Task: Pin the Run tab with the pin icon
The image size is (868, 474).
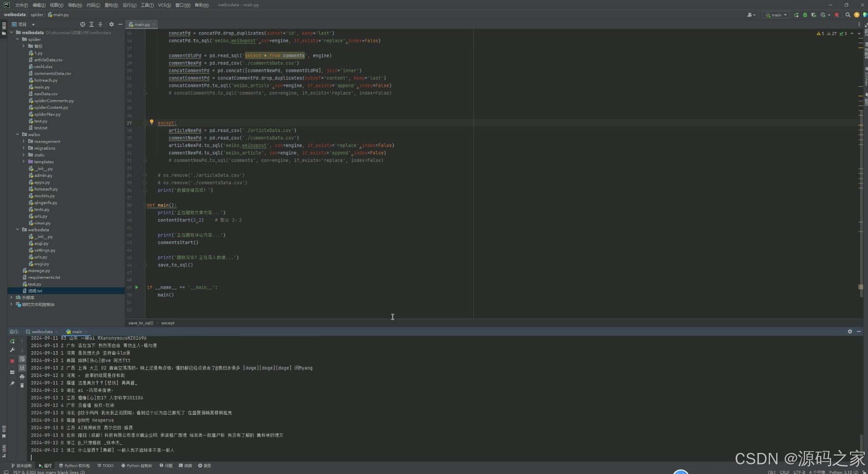Action: (x=12, y=384)
